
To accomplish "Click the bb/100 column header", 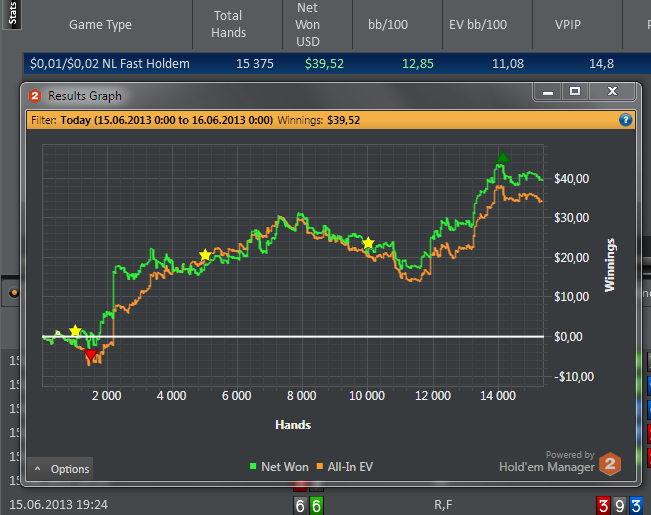I will tap(396, 24).
